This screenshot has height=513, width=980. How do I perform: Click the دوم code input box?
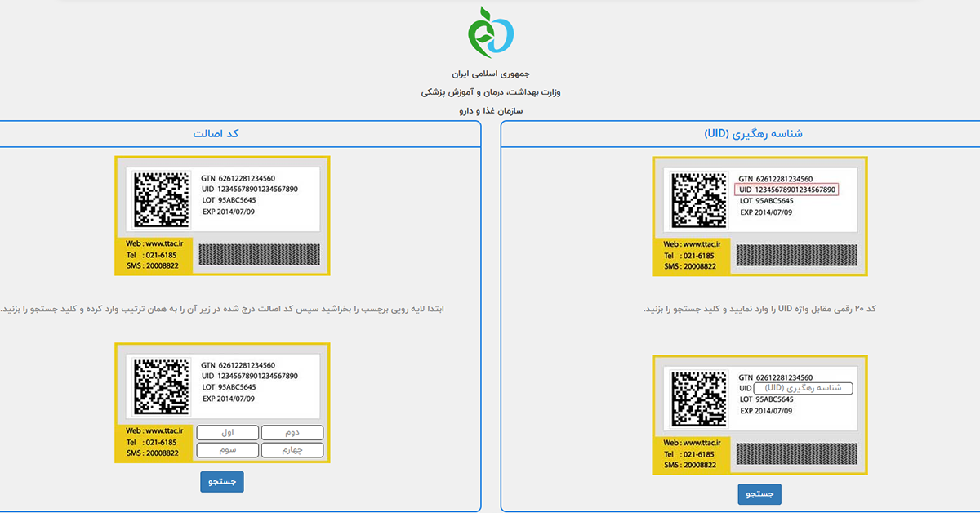tap(292, 433)
